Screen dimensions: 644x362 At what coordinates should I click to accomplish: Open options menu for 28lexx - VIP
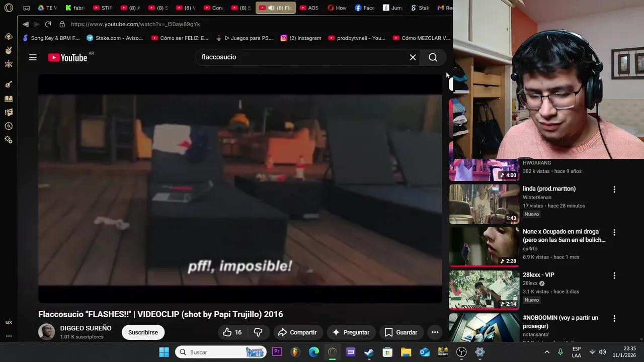[x=614, y=276]
